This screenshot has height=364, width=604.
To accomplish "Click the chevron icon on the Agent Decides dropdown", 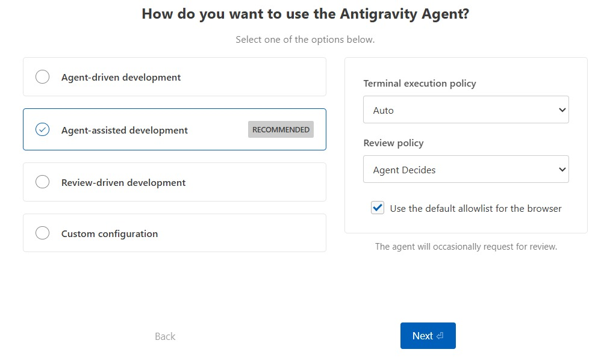I will (x=562, y=169).
